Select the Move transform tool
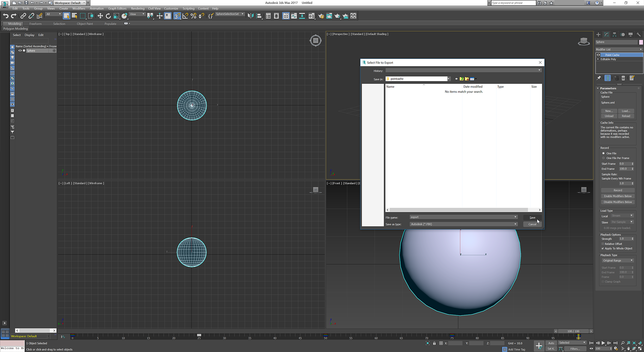This screenshot has width=644, height=352. [100, 16]
